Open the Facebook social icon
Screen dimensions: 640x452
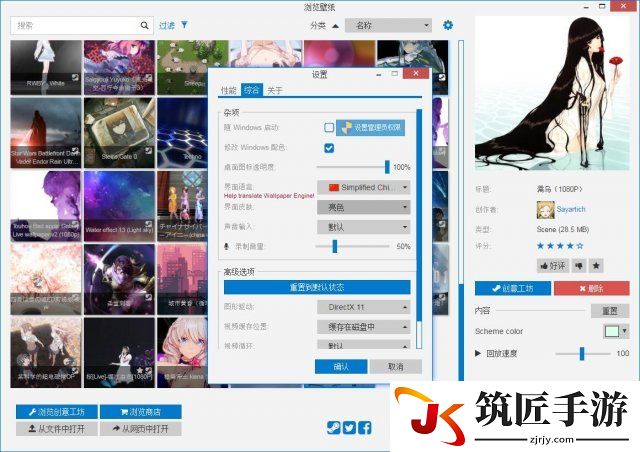365,428
